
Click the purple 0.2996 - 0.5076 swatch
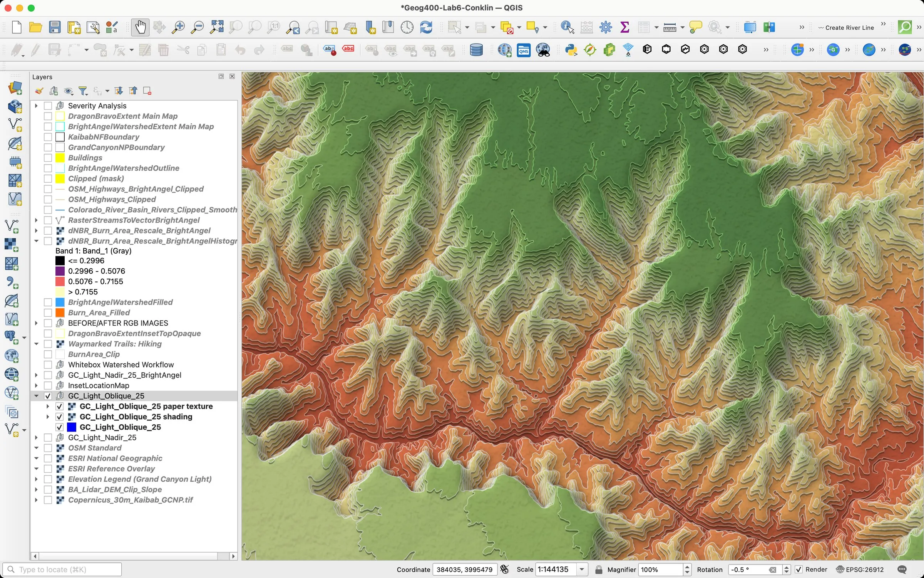[x=60, y=271]
